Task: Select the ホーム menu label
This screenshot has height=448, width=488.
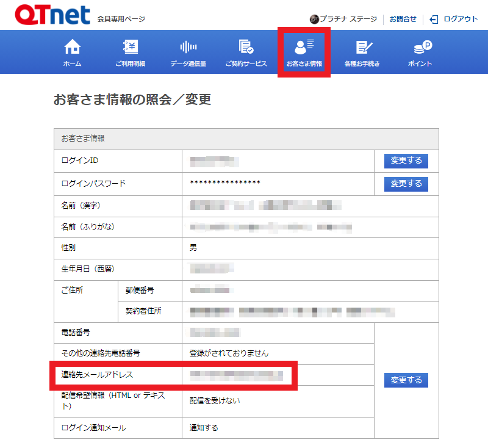Action: pos(72,64)
